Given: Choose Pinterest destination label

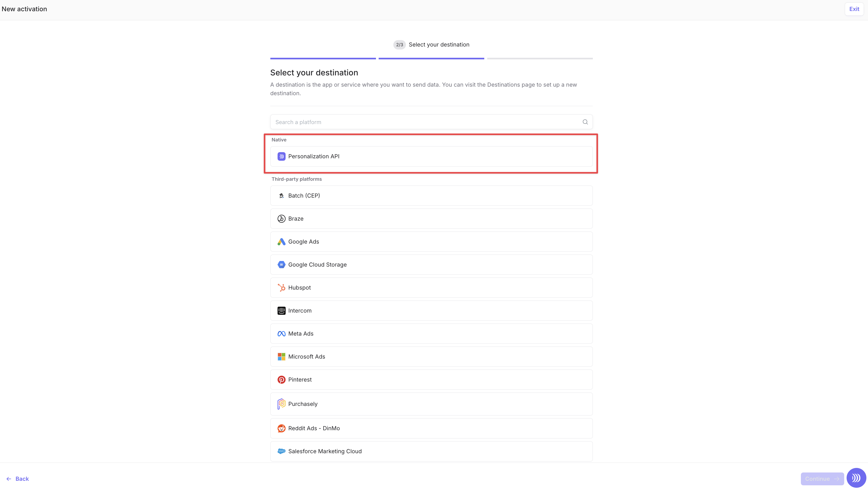Looking at the screenshot, I should (x=300, y=379).
